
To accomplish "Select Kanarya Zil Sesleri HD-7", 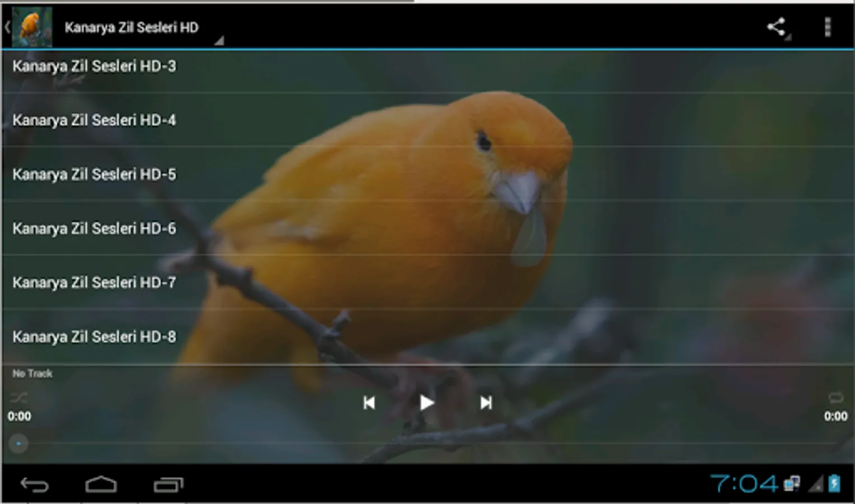I will click(427, 282).
